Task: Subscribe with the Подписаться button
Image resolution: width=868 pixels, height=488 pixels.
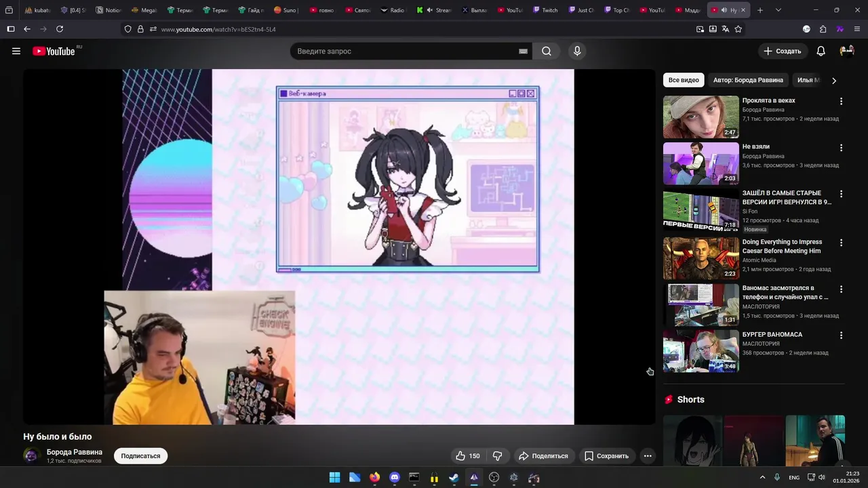Action: (x=140, y=456)
